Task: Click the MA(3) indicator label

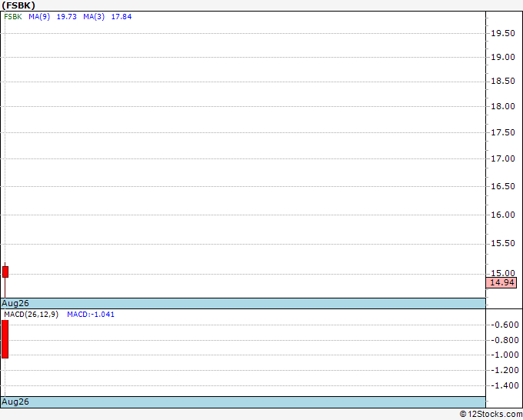Action: coord(94,17)
